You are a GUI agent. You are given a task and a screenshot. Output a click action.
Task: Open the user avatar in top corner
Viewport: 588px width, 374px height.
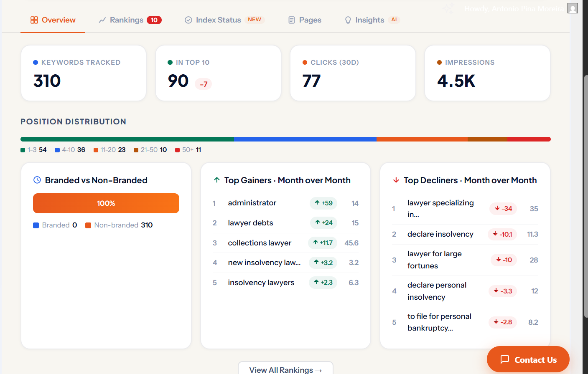573,8
